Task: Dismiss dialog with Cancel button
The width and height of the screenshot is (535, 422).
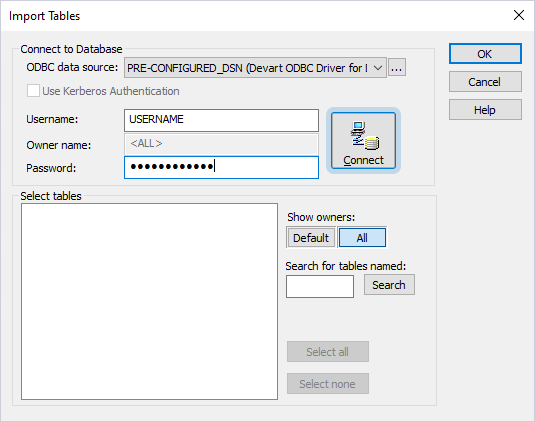Action: 485,82
